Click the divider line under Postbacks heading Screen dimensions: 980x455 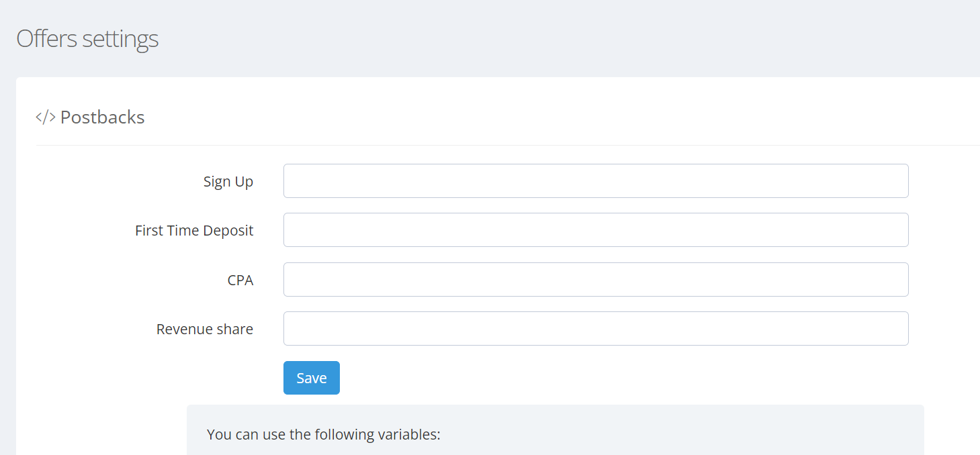point(508,145)
